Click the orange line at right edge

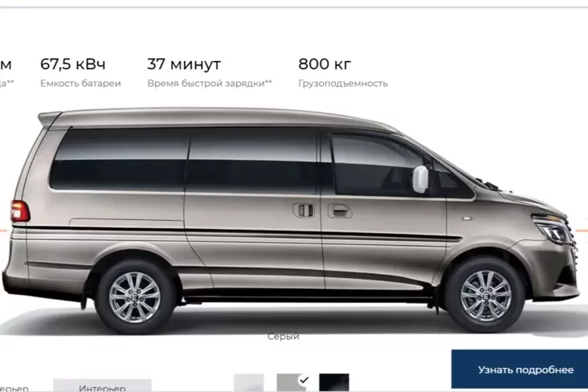(x=582, y=231)
